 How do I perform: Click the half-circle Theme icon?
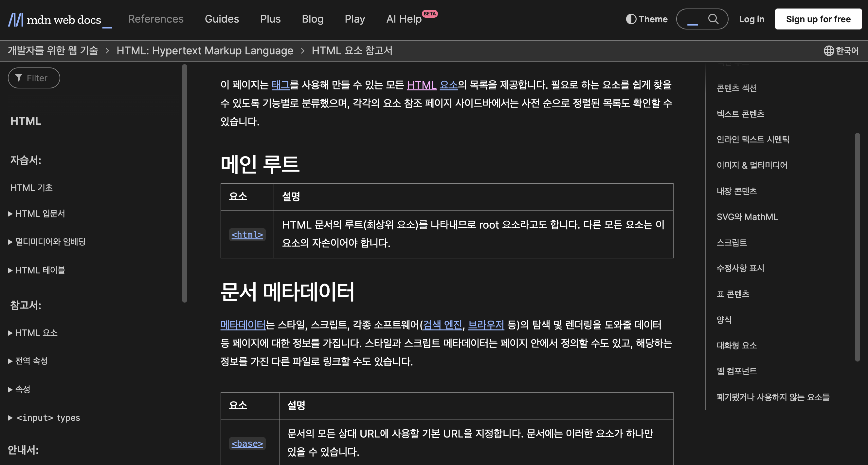pos(631,19)
